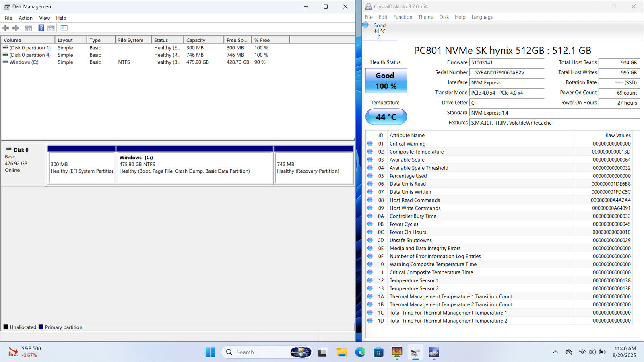Open the Language menu in CrystalDiskInfo
644x362 pixels.
point(482,17)
